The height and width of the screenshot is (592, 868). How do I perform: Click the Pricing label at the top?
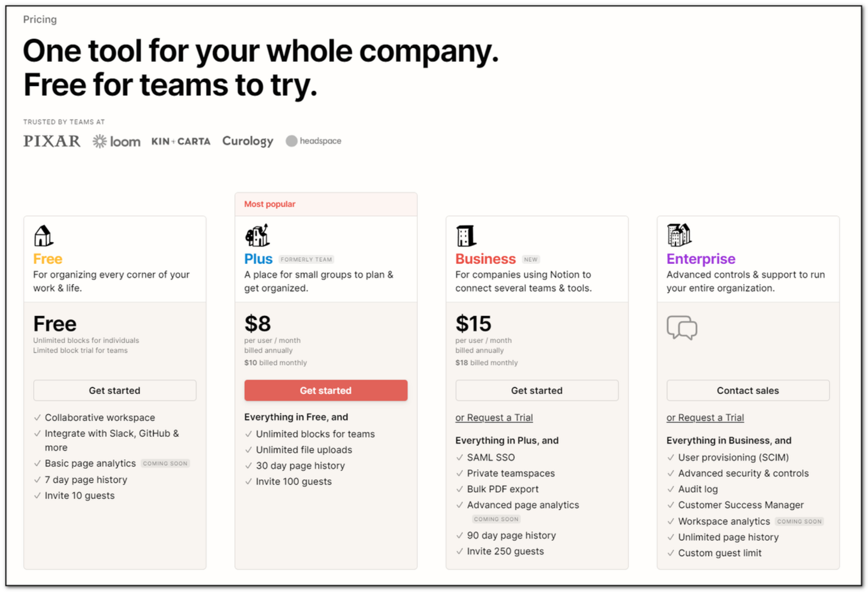tap(40, 19)
